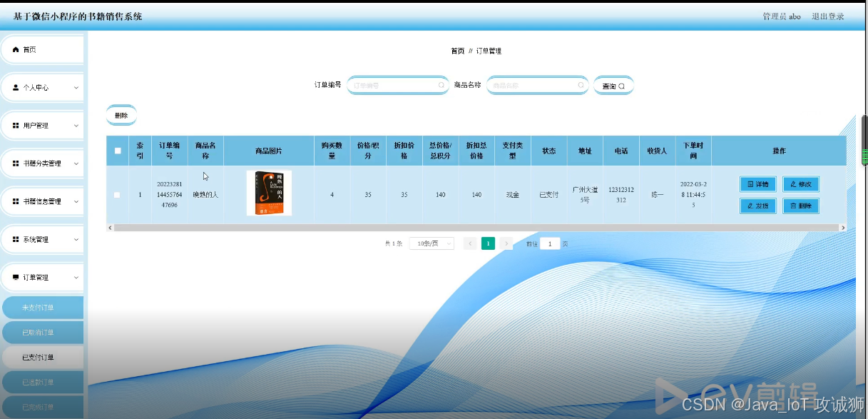Click the page vertical scrollbar thumb

click(x=864, y=140)
